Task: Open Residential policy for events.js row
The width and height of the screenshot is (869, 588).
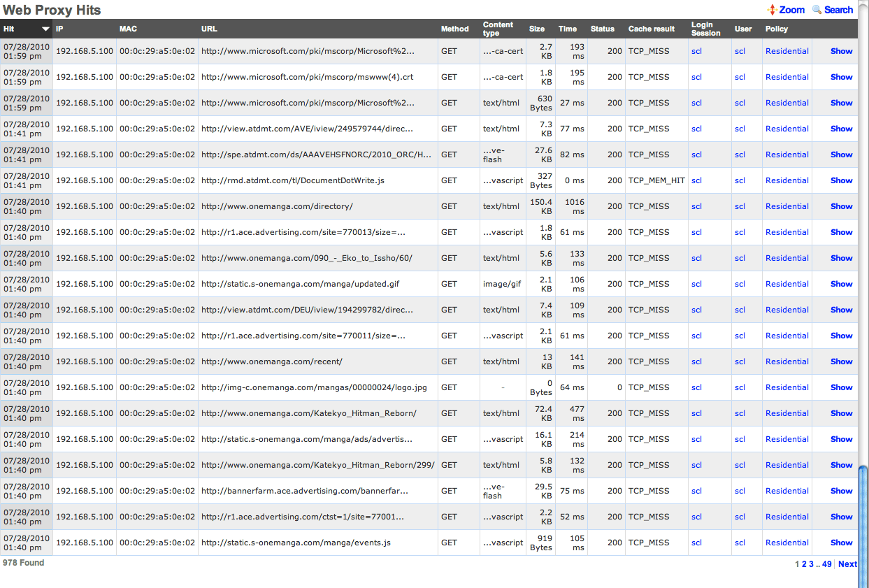Action: point(787,543)
